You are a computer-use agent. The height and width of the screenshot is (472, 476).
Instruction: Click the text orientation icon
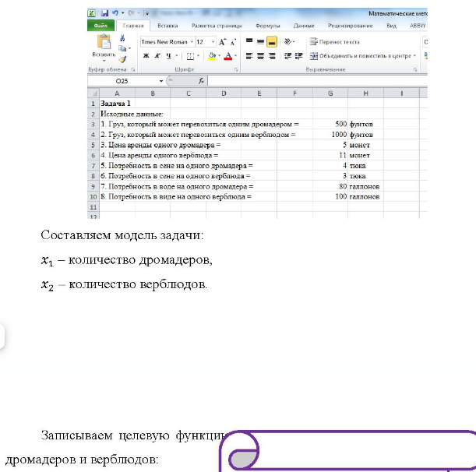(287, 41)
